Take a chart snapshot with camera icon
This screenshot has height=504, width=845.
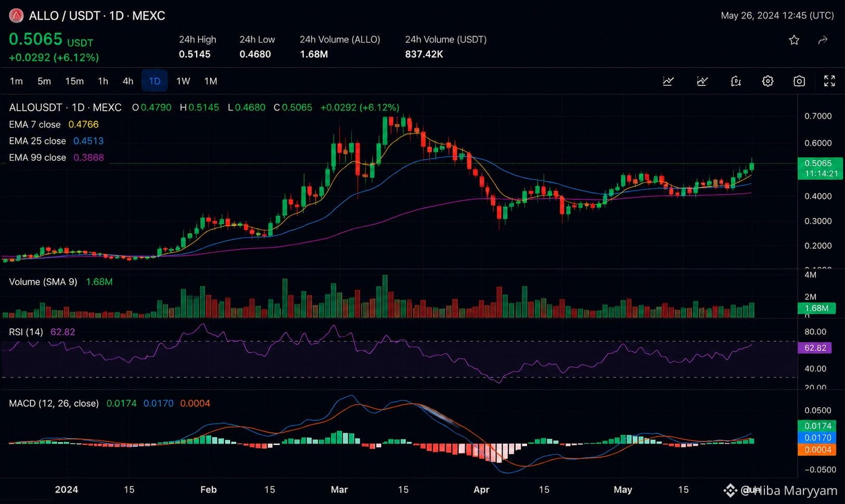[x=799, y=81]
